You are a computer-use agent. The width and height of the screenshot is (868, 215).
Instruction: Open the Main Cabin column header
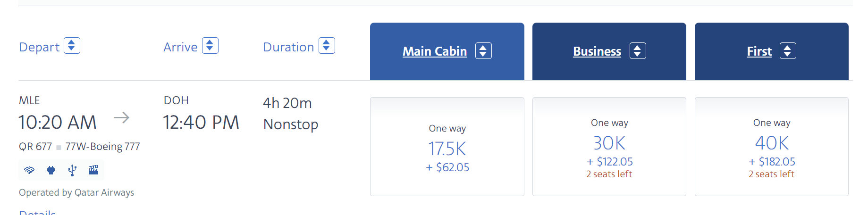pos(435,51)
